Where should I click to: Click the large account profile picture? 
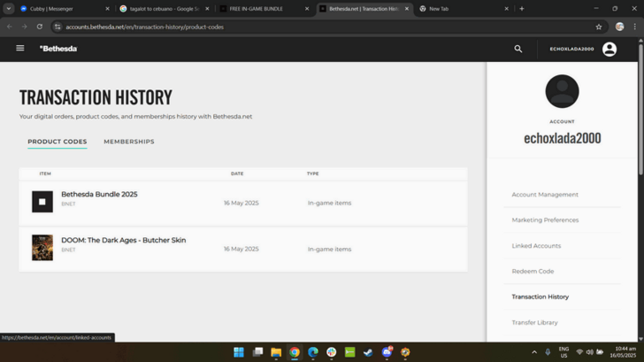click(x=562, y=91)
